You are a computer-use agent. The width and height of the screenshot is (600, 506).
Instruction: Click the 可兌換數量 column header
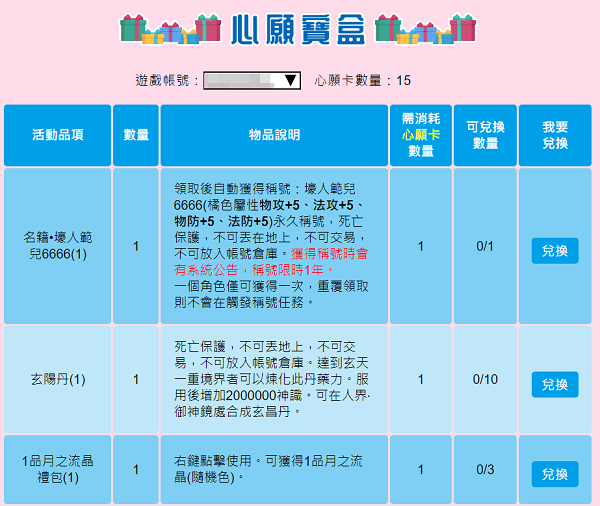tap(485, 135)
